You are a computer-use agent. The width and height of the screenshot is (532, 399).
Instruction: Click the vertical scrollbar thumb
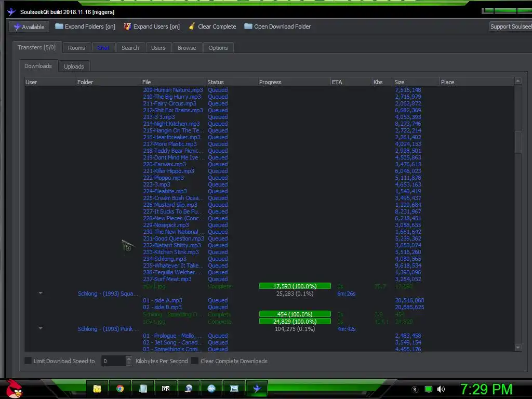[518, 142]
